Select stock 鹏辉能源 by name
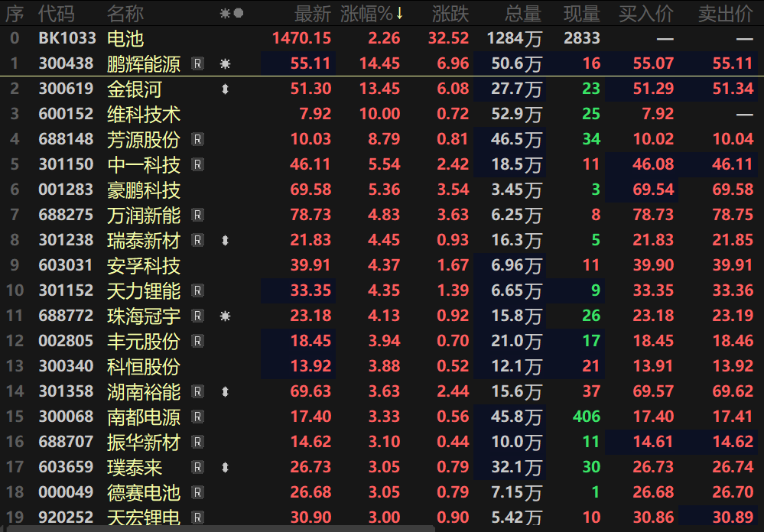This screenshot has width=764, height=532. [x=144, y=63]
